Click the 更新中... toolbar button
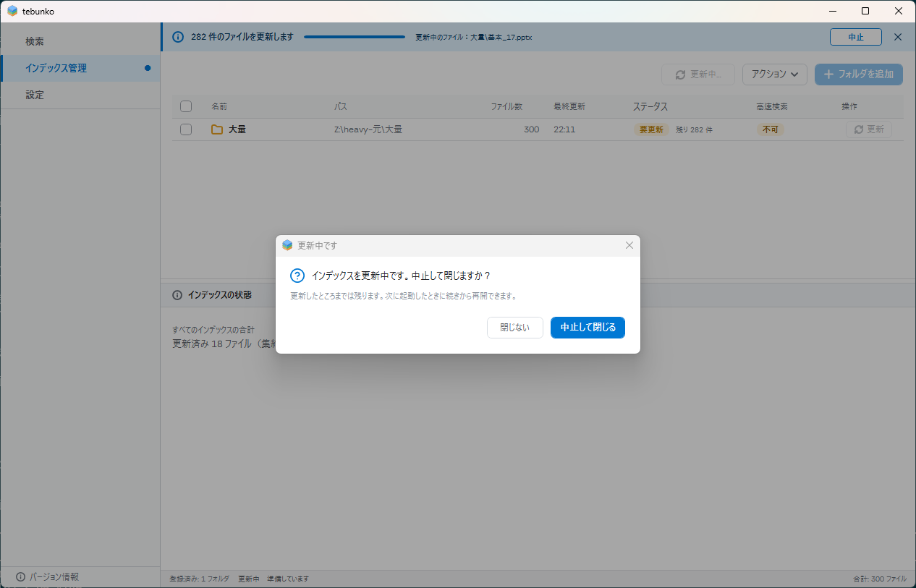 pos(698,74)
